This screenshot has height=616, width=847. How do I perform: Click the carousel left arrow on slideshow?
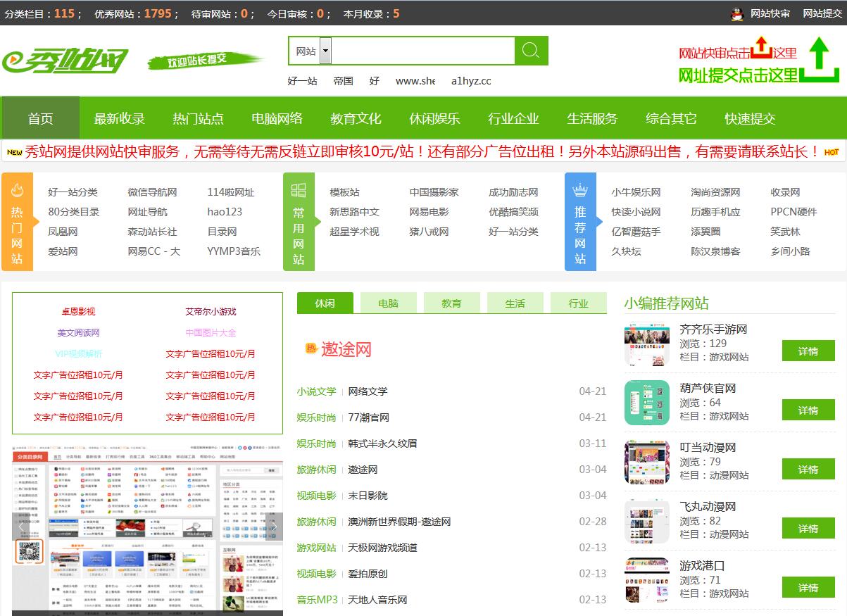21,525
